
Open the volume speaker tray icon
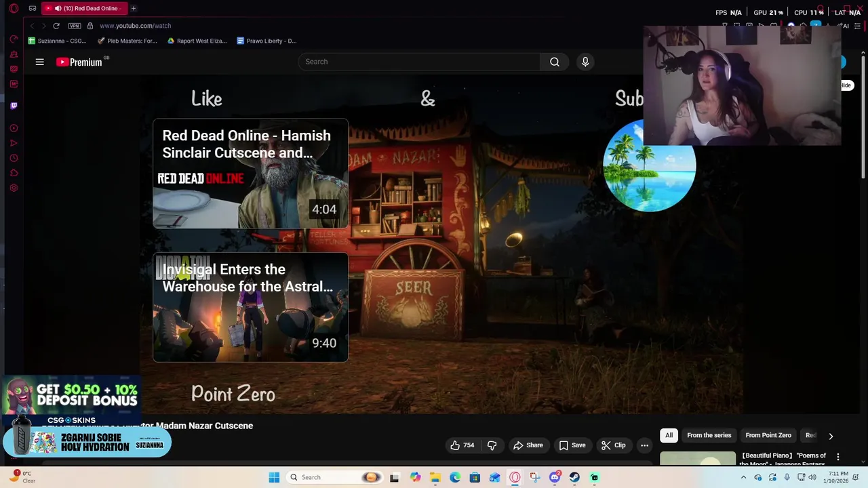click(812, 477)
